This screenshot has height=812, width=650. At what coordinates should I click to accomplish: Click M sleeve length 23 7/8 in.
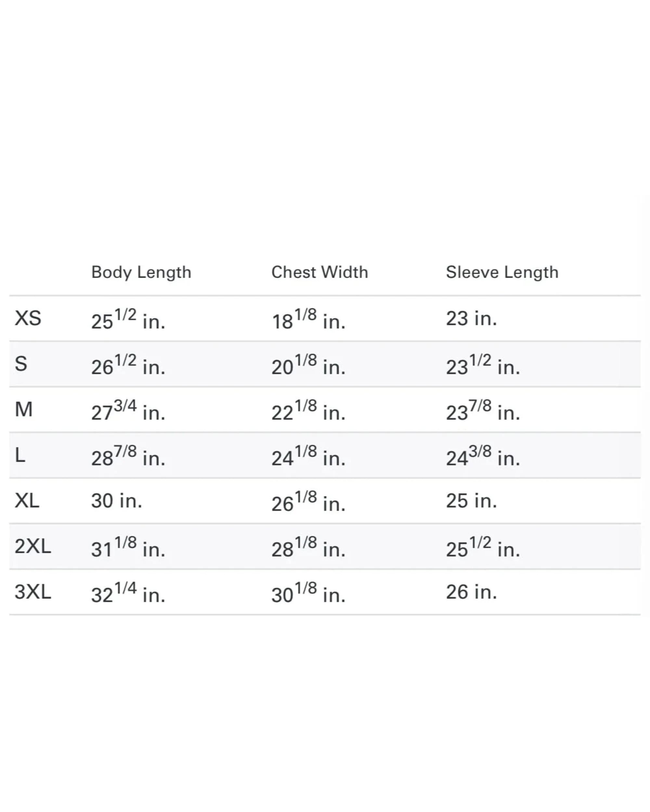483,411
